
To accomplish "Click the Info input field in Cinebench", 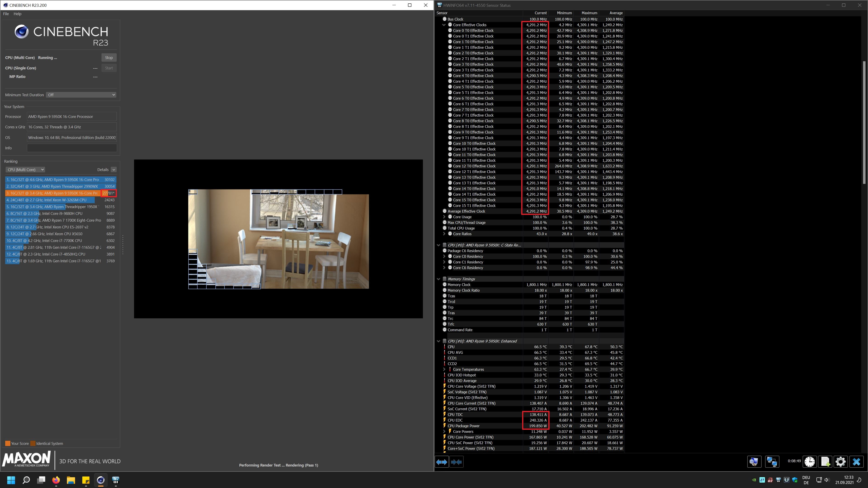I will [72, 148].
